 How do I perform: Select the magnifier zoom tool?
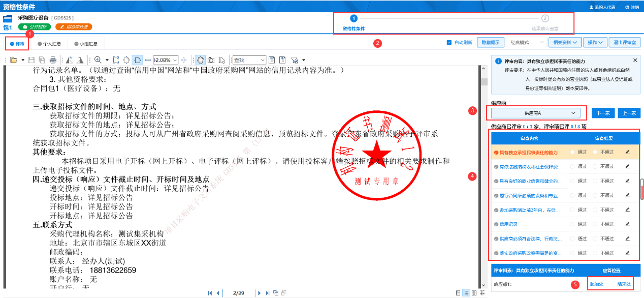[98, 60]
